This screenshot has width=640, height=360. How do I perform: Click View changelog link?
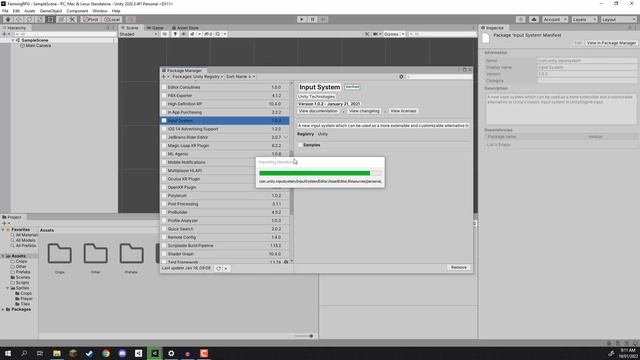point(364,111)
